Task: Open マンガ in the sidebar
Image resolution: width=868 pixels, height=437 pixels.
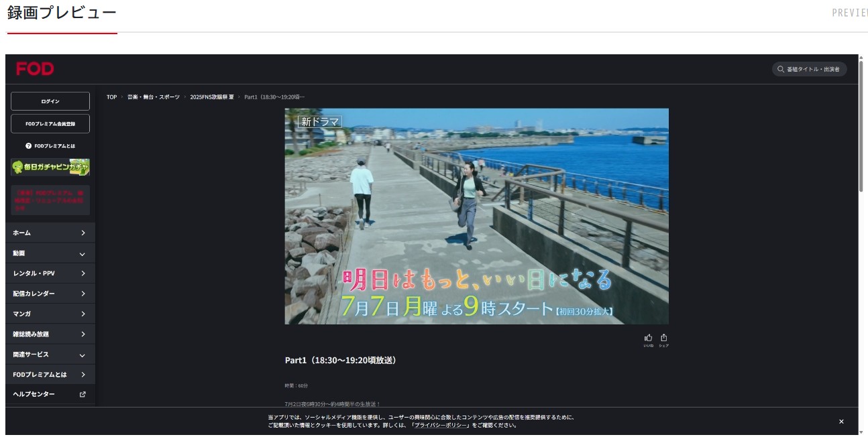Action: click(50, 314)
